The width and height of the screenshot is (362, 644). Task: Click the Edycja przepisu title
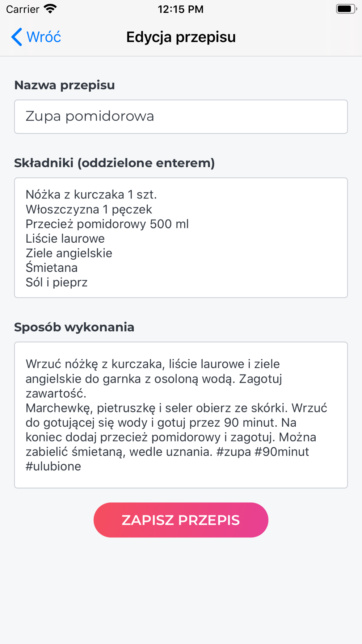tap(181, 37)
